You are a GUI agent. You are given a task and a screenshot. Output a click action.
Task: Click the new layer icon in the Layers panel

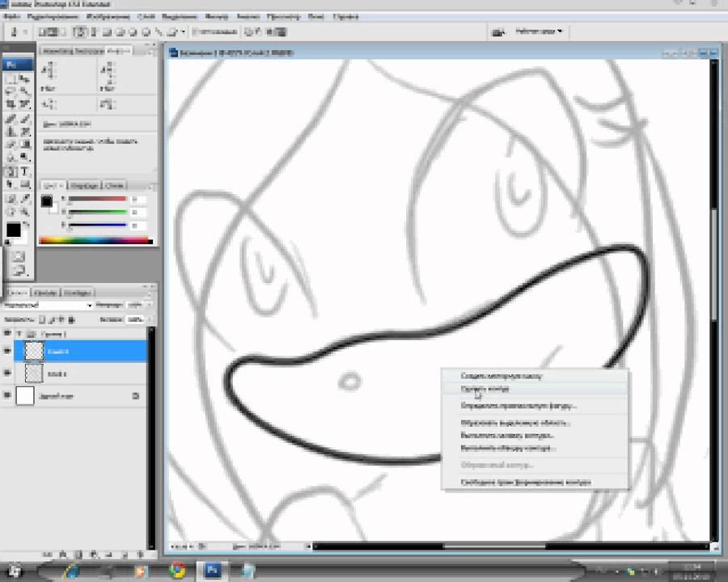coord(125,555)
